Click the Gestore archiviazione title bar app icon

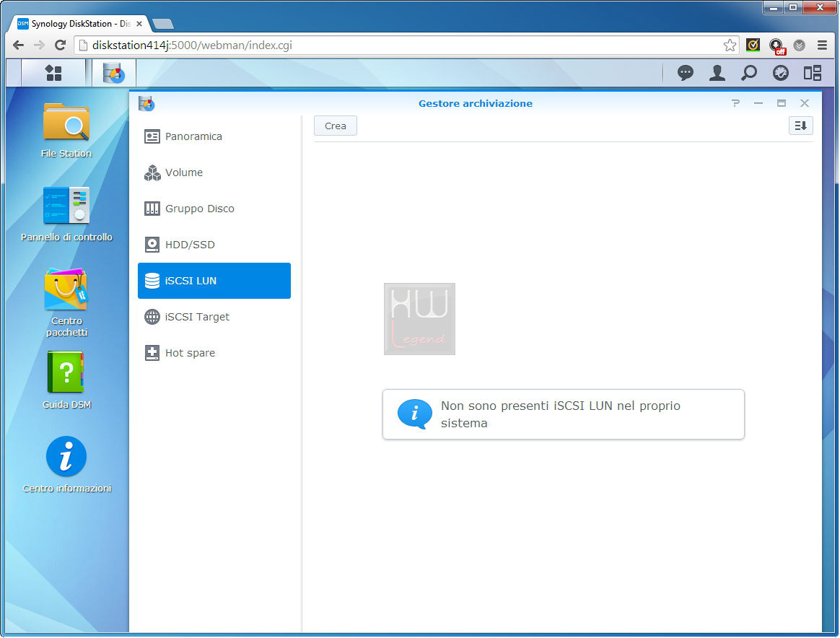[146, 103]
